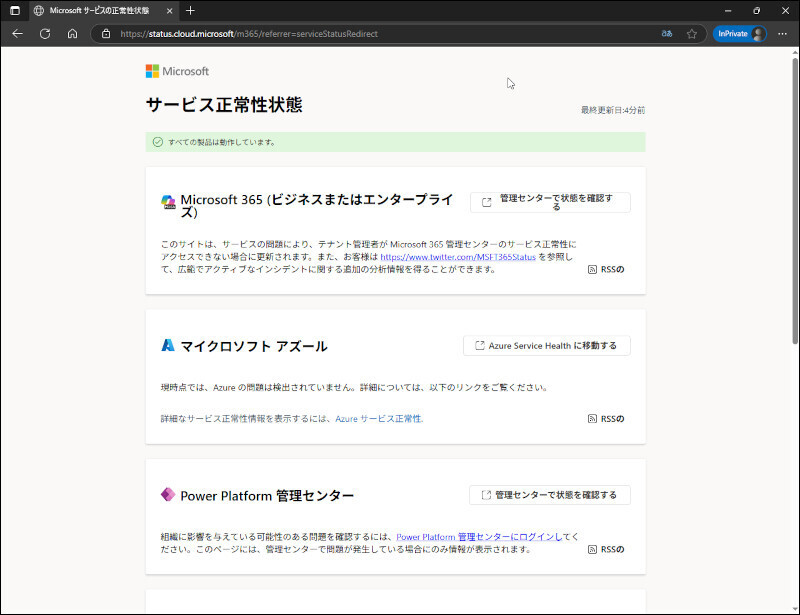Click the Microsoft 365 product icon
This screenshot has width=800, height=615.
click(168, 202)
